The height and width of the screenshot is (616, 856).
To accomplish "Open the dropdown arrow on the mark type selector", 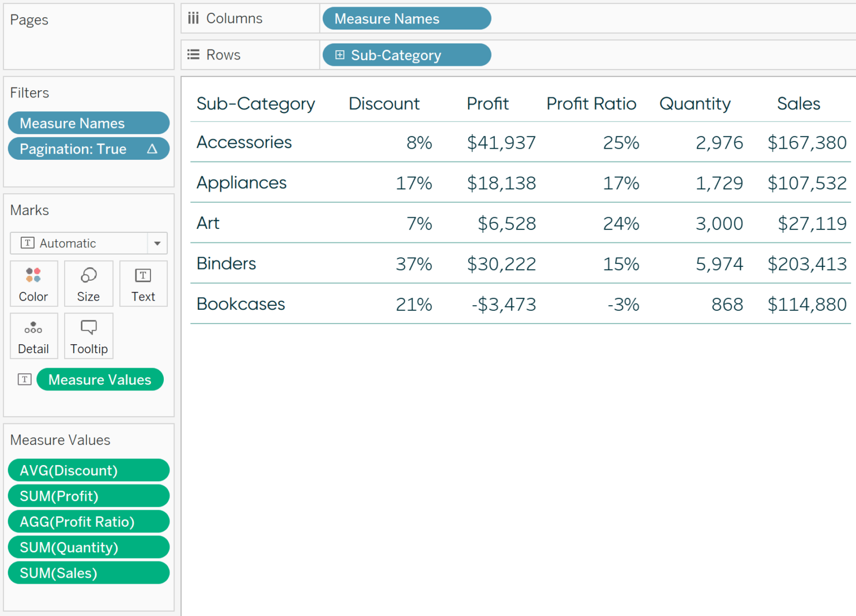I will 156,243.
